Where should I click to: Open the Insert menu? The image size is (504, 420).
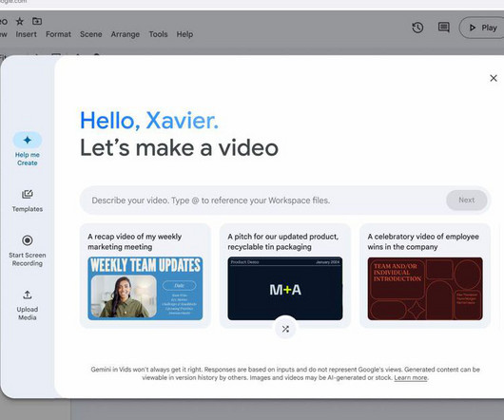click(26, 34)
